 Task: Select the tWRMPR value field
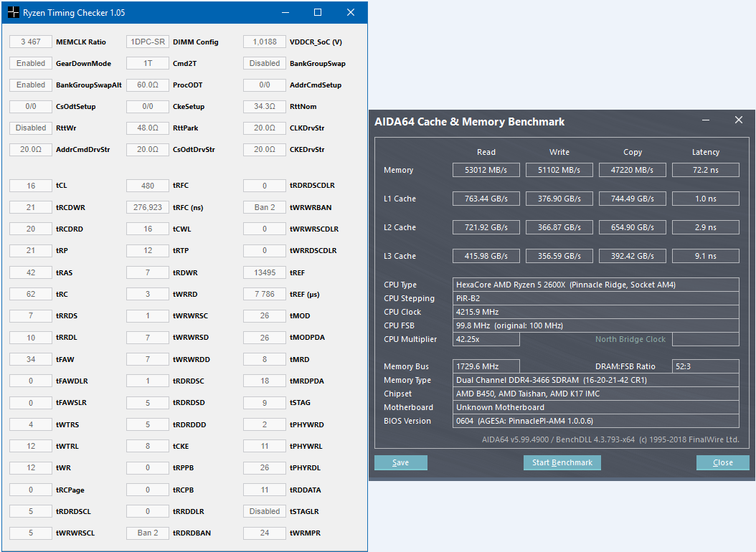point(265,533)
